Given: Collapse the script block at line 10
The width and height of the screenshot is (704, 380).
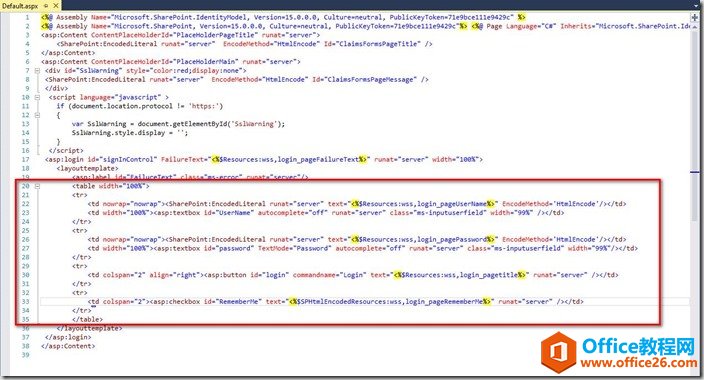Looking at the screenshot, I should tap(38, 97).
